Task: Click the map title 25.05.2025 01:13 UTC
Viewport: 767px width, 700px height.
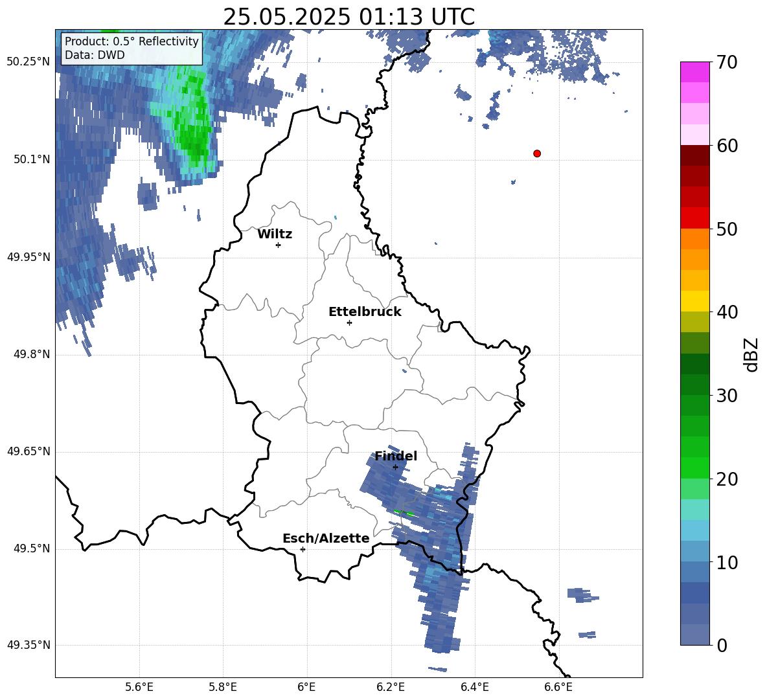Action: click(349, 17)
